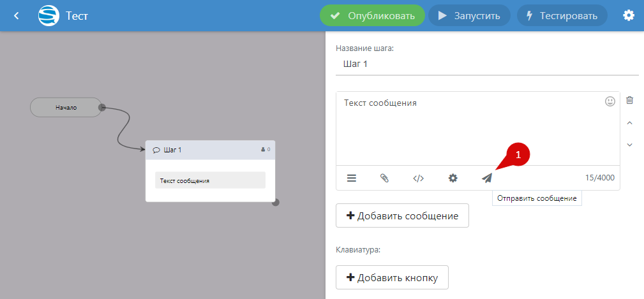This screenshot has width=644, height=299.
Task: Click the globe logo beside Тест
Action: coord(49,15)
